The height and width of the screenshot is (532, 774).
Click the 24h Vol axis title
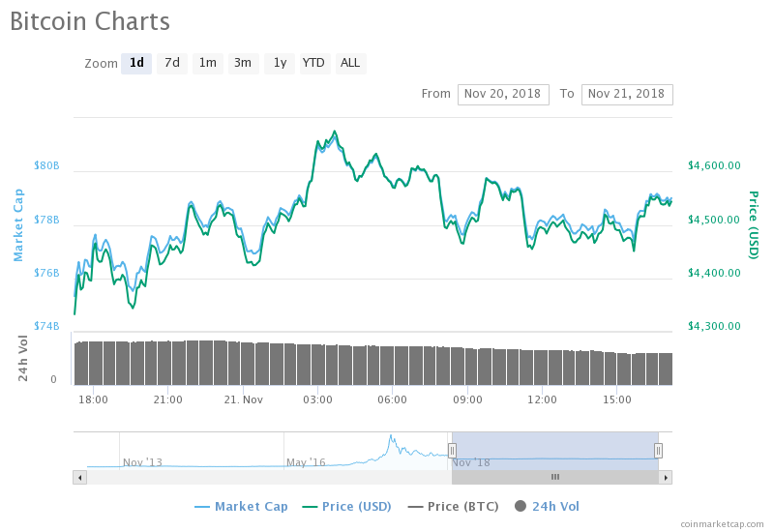click(22, 358)
